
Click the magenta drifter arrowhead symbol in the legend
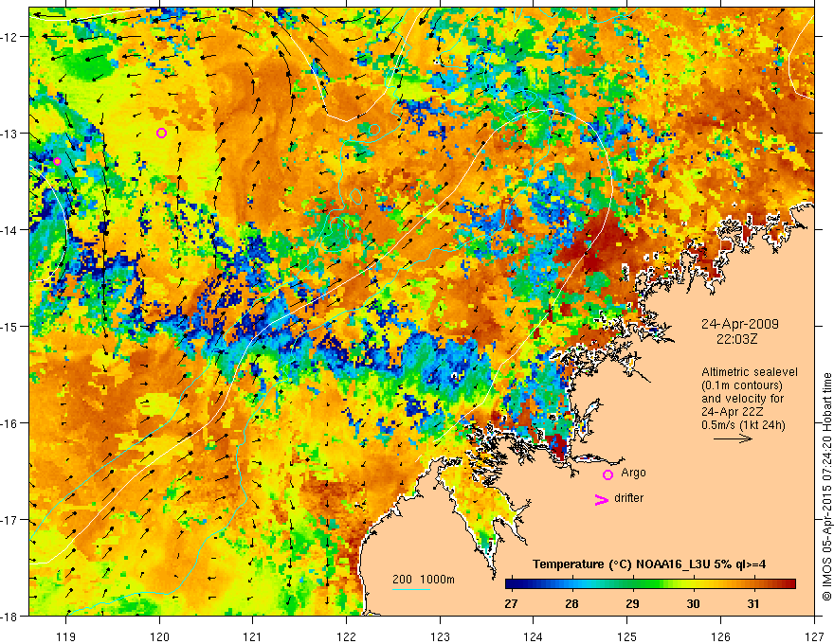tap(601, 500)
